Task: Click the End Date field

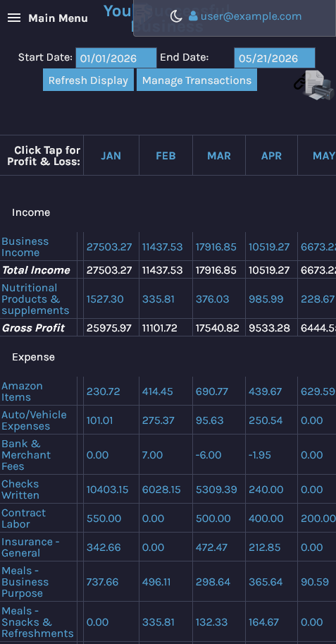Action: click(275, 58)
